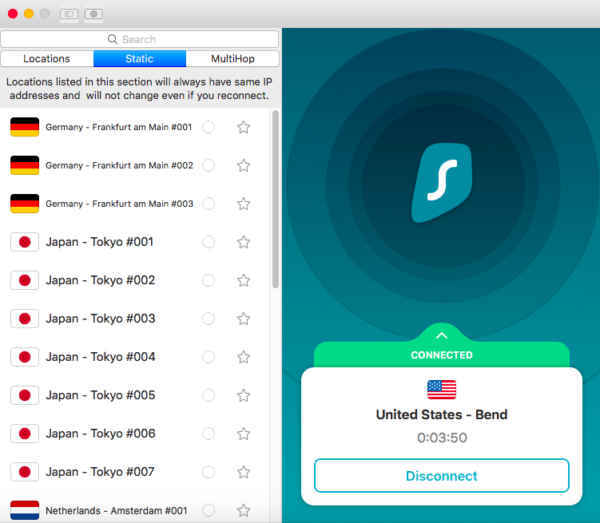
Task: Select Germany Frankfurt am Main #003 radio
Action: [x=209, y=204]
